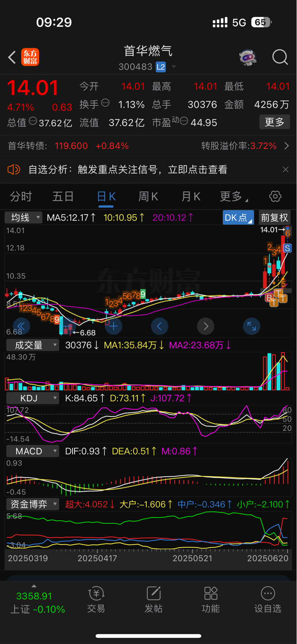Tap the K:84.65 KDJ value
The height and width of the screenshot is (644, 297).
85,398
